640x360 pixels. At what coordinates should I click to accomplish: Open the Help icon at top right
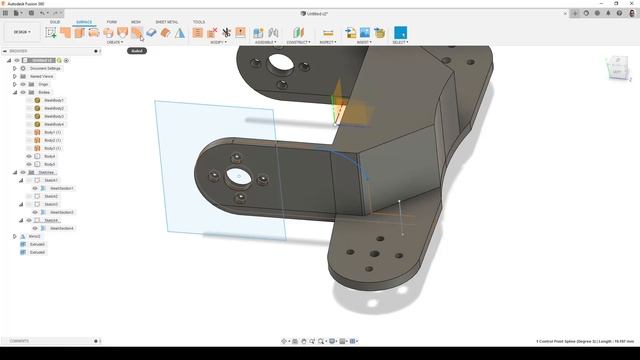(x=619, y=13)
